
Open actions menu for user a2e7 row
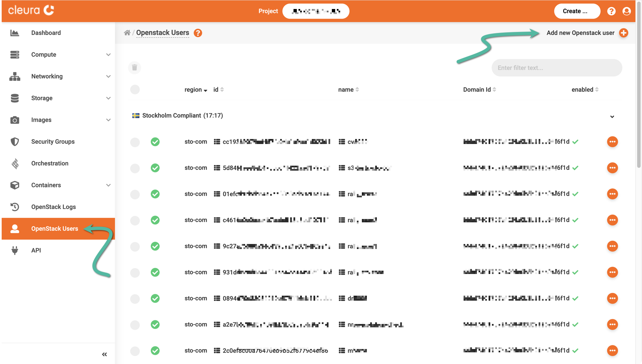click(x=612, y=324)
